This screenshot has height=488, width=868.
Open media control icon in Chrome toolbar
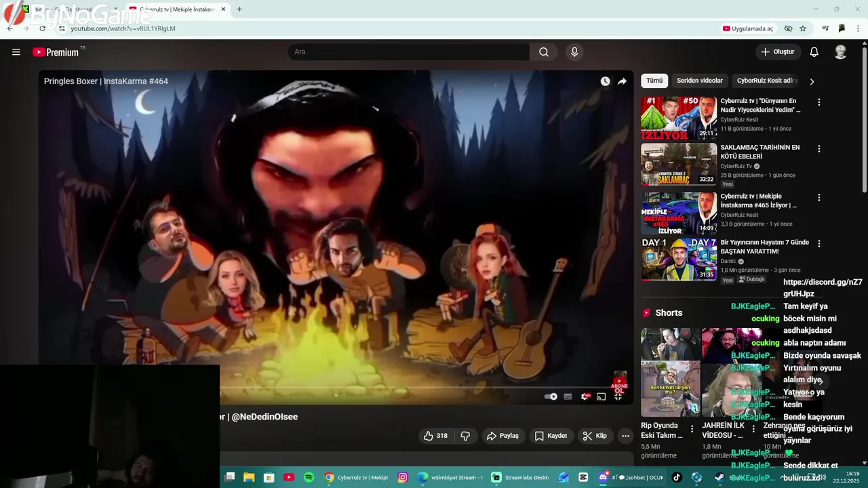(825, 28)
